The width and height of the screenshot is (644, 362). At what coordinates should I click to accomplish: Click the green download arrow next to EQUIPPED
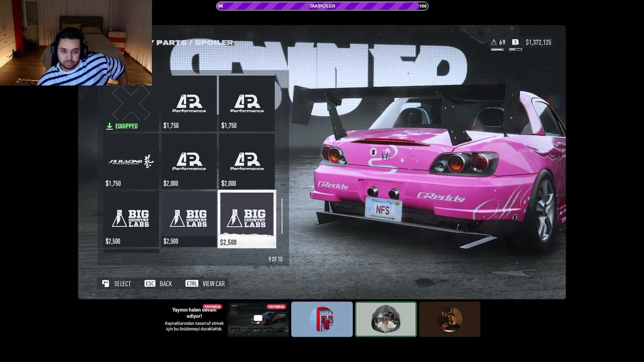109,126
